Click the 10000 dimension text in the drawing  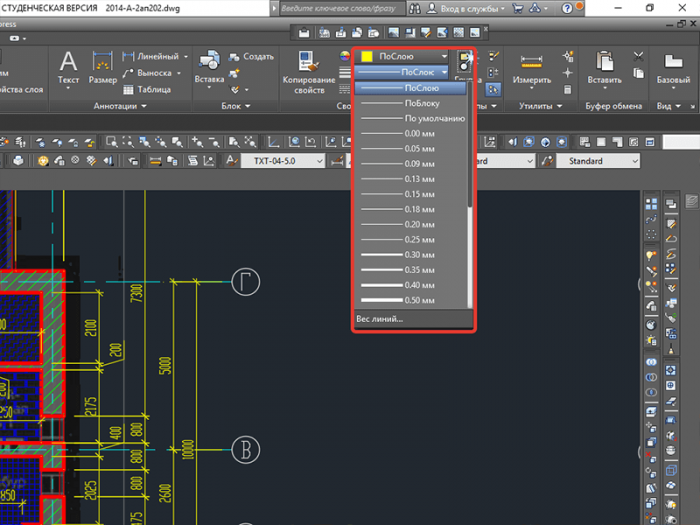point(188,449)
